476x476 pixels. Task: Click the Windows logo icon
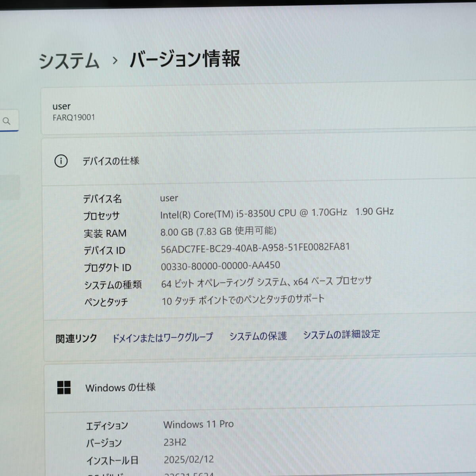click(64, 388)
